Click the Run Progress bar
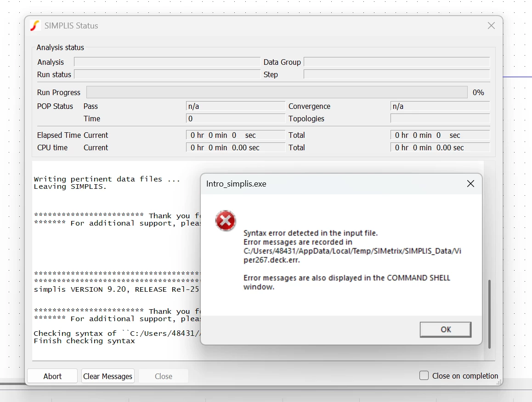Image resolution: width=532 pixels, height=402 pixels. pyautogui.click(x=277, y=92)
